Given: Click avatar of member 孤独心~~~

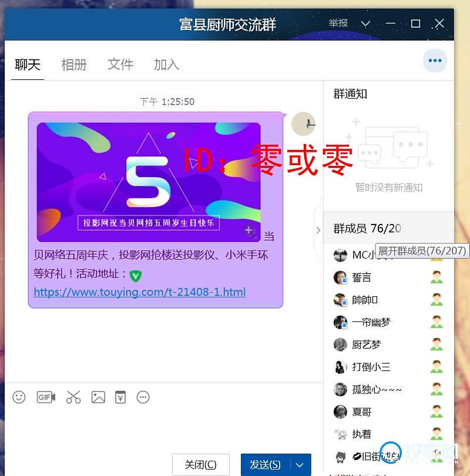Looking at the screenshot, I should click(340, 390).
